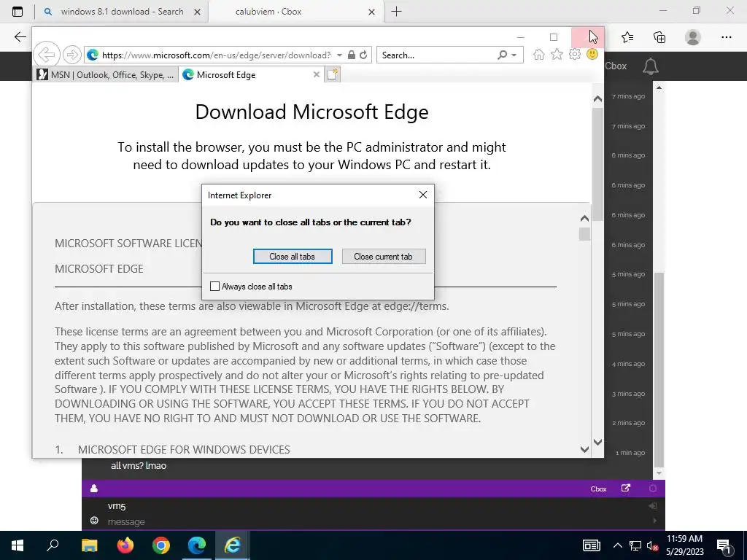Click the security lock icon in address bar
This screenshot has height=560, width=747.
[x=351, y=55]
